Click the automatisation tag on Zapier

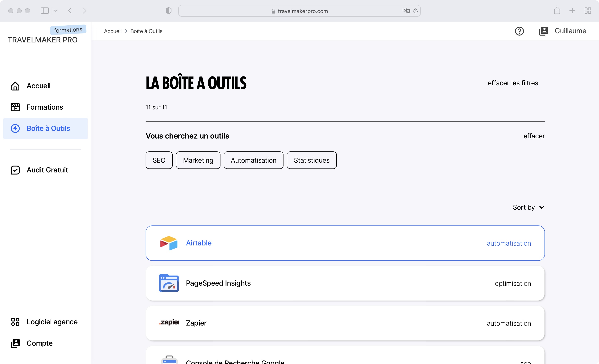pos(509,323)
